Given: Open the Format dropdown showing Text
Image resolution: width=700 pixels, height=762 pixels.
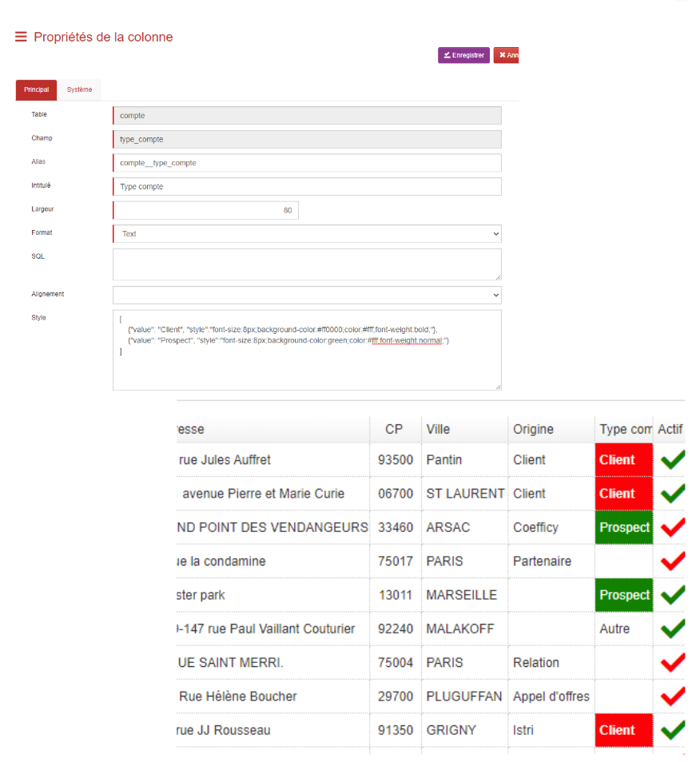Looking at the screenshot, I should tap(307, 234).
